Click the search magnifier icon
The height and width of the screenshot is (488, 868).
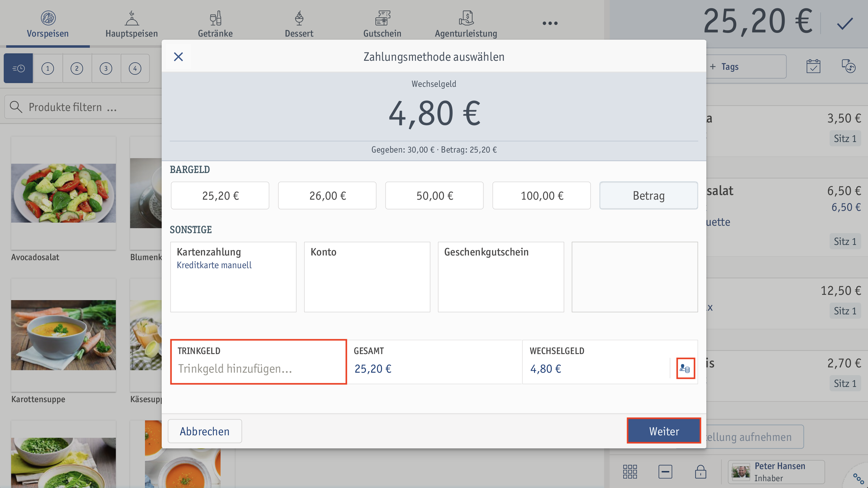[16, 107]
